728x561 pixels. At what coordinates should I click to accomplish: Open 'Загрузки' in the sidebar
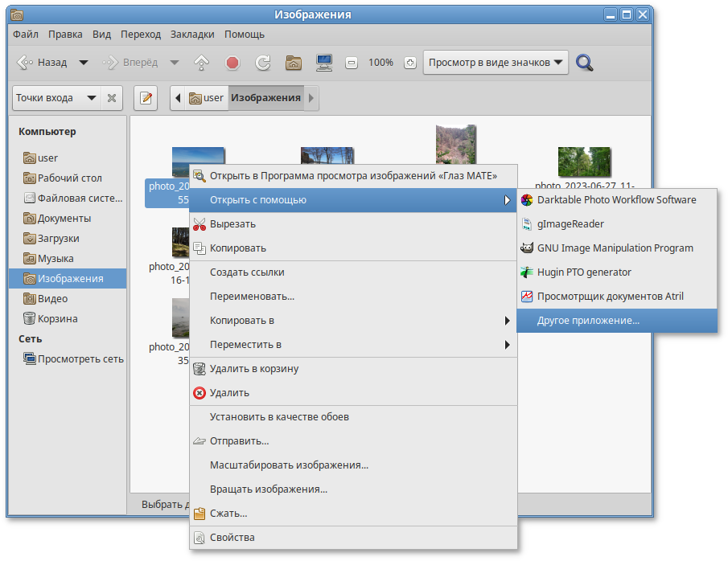coord(57,239)
